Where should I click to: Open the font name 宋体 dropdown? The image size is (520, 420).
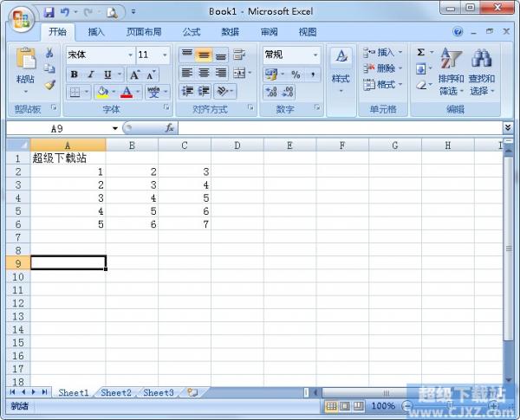130,55
